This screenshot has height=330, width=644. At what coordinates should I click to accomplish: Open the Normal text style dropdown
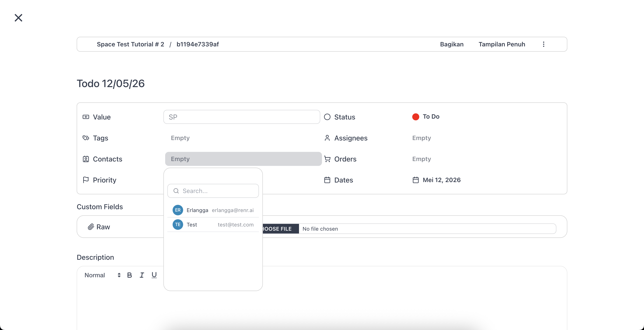103,275
